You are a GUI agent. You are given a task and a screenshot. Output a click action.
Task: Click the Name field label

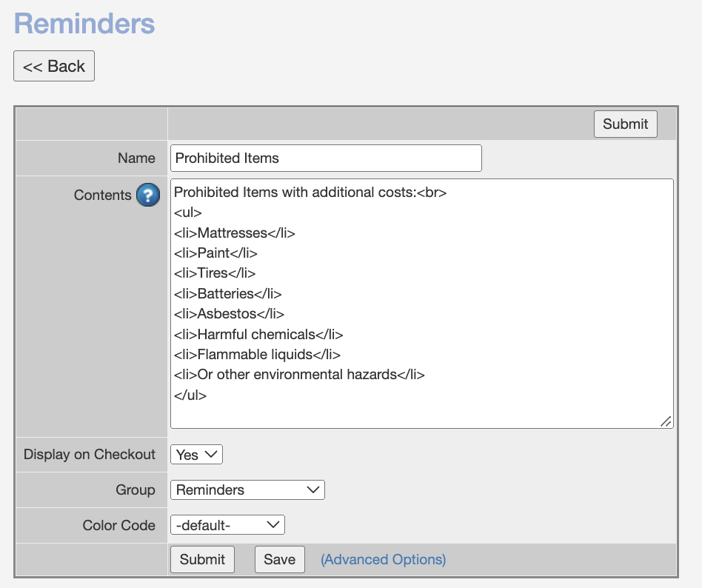(x=136, y=158)
